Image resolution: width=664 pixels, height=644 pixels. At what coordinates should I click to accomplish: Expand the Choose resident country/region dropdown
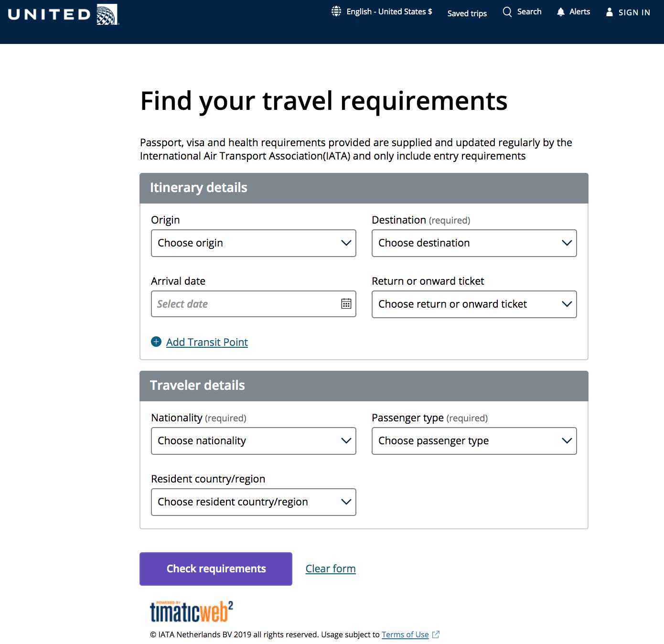click(x=253, y=502)
